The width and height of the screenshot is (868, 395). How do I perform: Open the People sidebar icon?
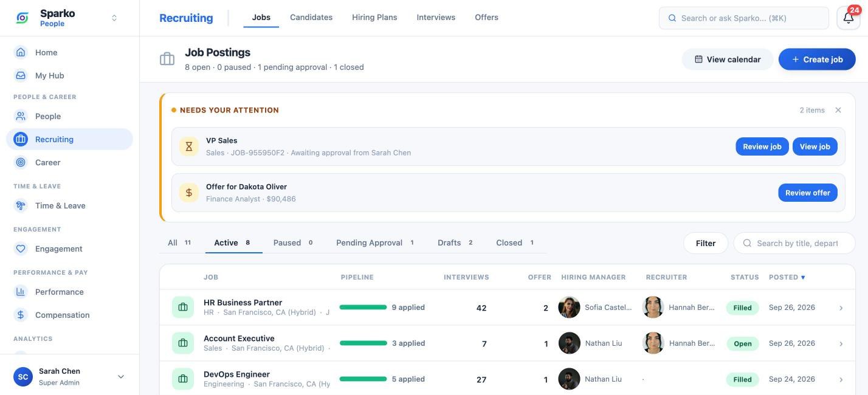click(x=21, y=116)
